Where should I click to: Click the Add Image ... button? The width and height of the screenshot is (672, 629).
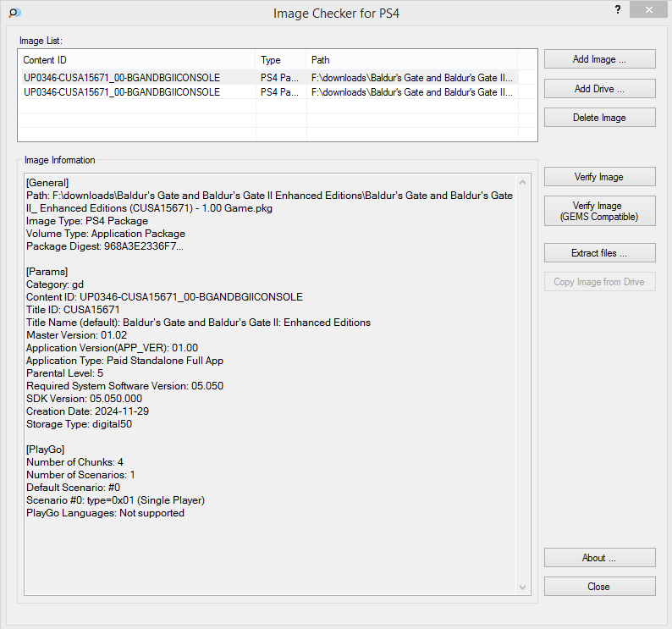[599, 59]
